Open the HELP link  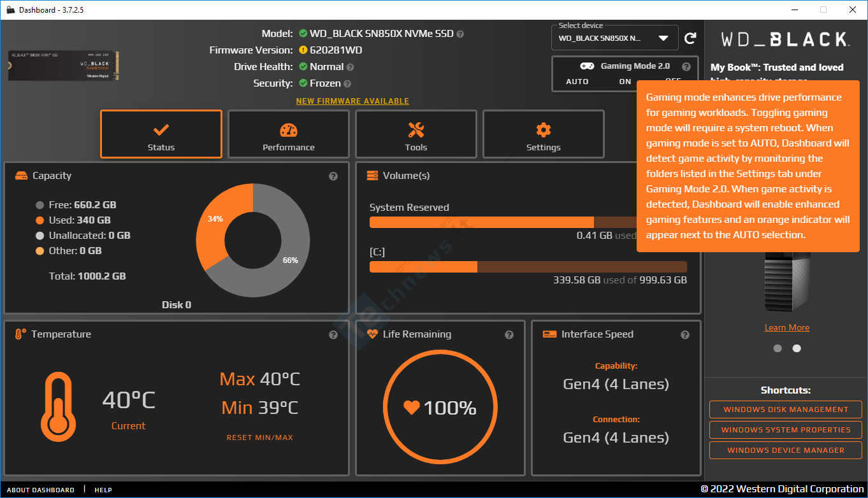pyautogui.click(x=103, y=490)
